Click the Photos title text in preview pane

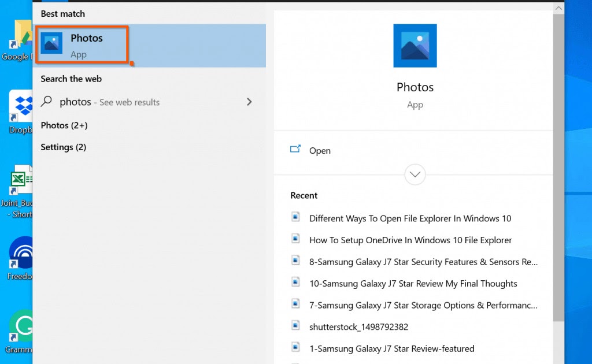tap(415, 87)
